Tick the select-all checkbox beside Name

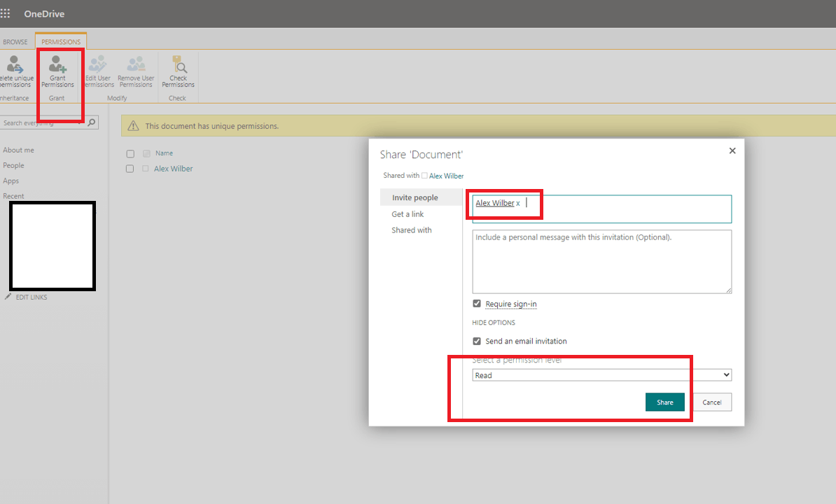130,154
